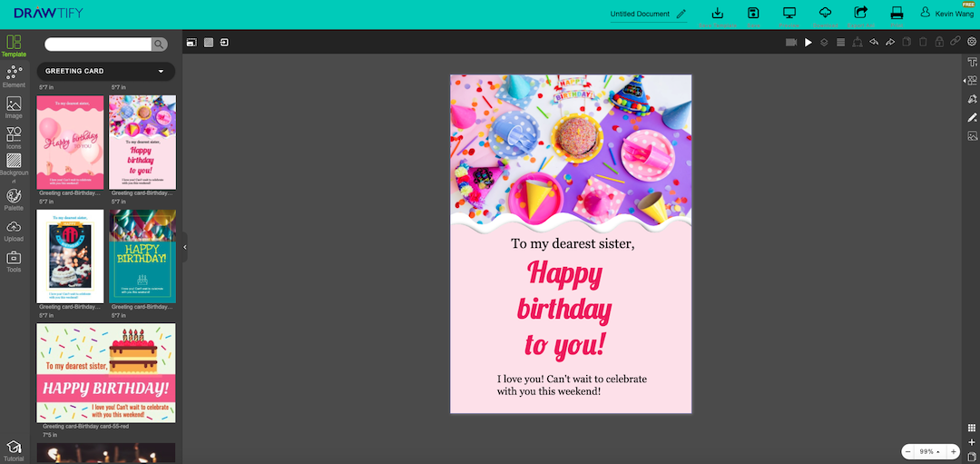The height and width of the screenshot is (464, 980).
Task: Click the 'I love you! Can't wait' paragraph on the canvas
Action: [572, 385]
